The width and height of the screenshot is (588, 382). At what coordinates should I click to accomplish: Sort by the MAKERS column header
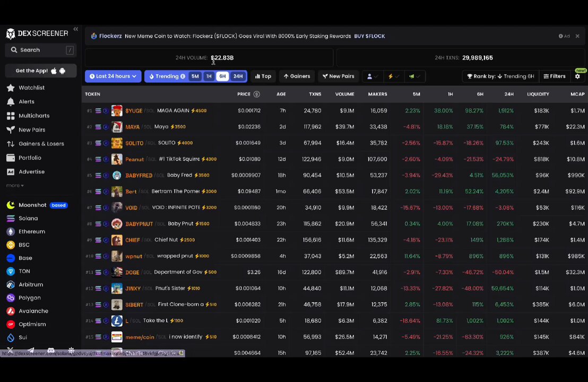pyautogui.click(x=377, y=94)
